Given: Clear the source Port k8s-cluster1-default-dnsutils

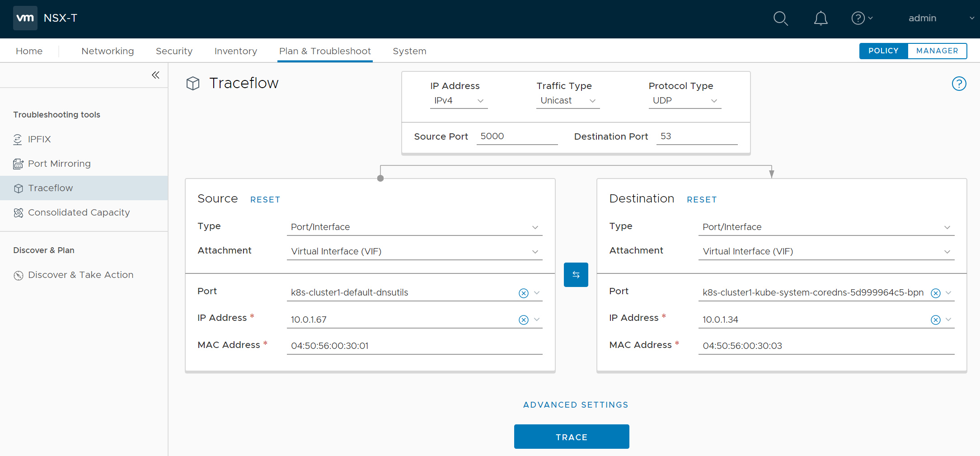Looking at the screenshot, I should point(523,293).
